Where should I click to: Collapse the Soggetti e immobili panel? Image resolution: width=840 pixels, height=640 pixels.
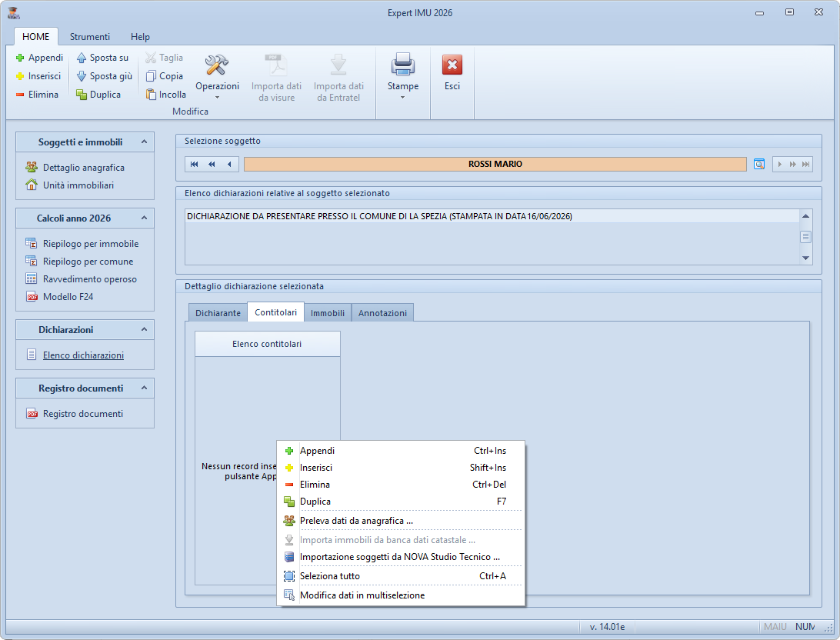pos(142,142)
